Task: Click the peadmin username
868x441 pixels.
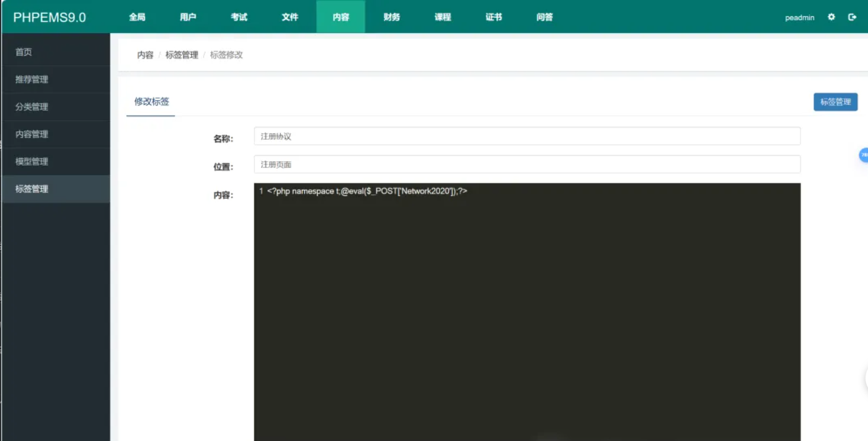Action: (800, 17)
